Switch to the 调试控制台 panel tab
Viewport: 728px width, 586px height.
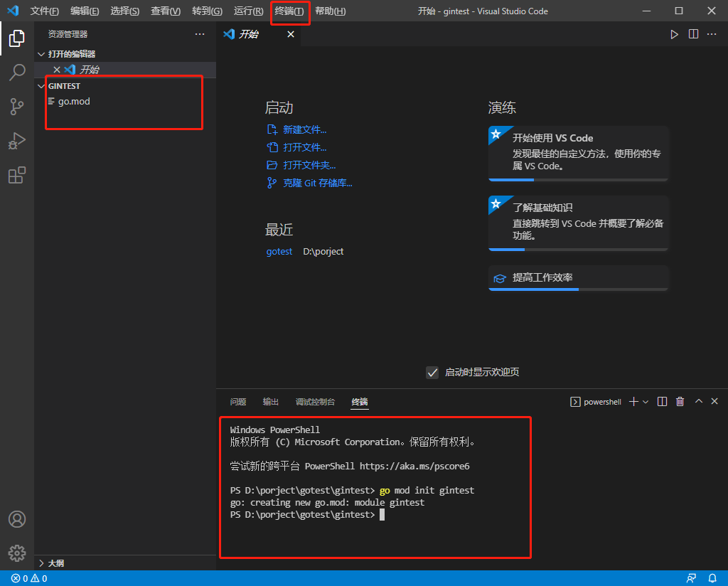point(315,402)
